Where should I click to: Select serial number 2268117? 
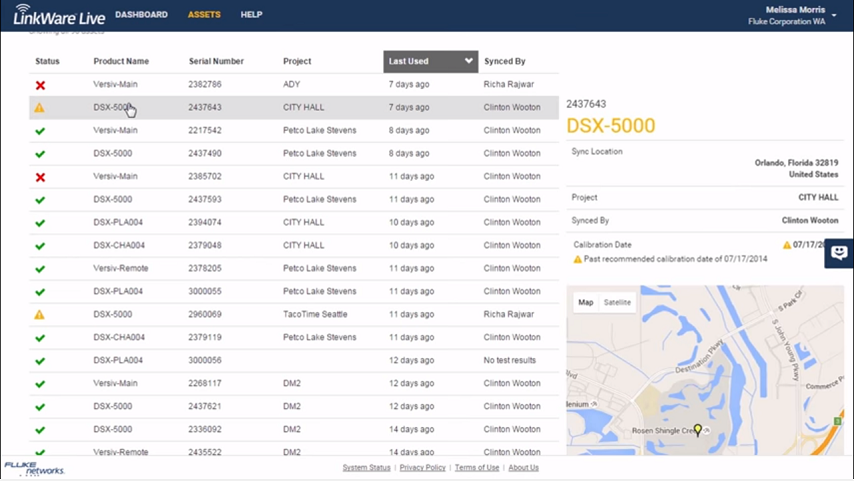[205, 383]
